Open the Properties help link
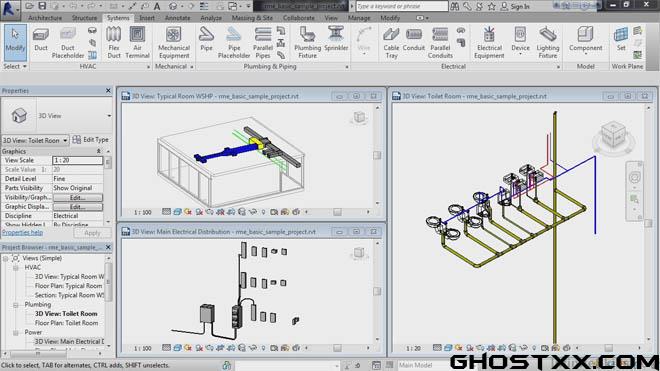 coord(22,232)
